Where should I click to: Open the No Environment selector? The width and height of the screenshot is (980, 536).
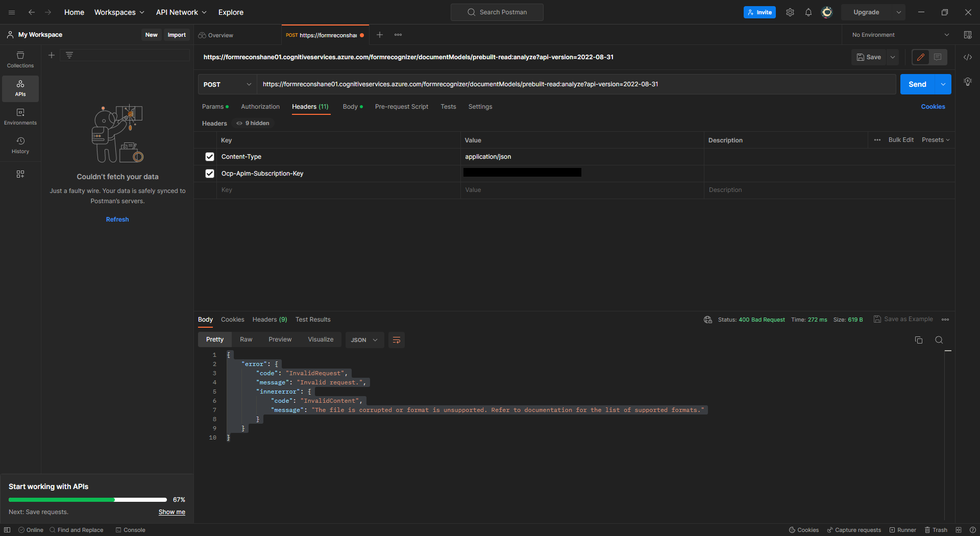pos(898,35)
